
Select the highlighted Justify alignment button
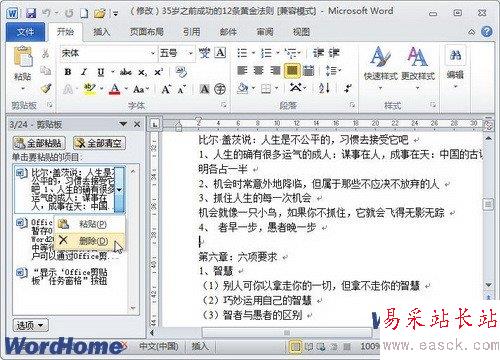[x=292, y=71]
